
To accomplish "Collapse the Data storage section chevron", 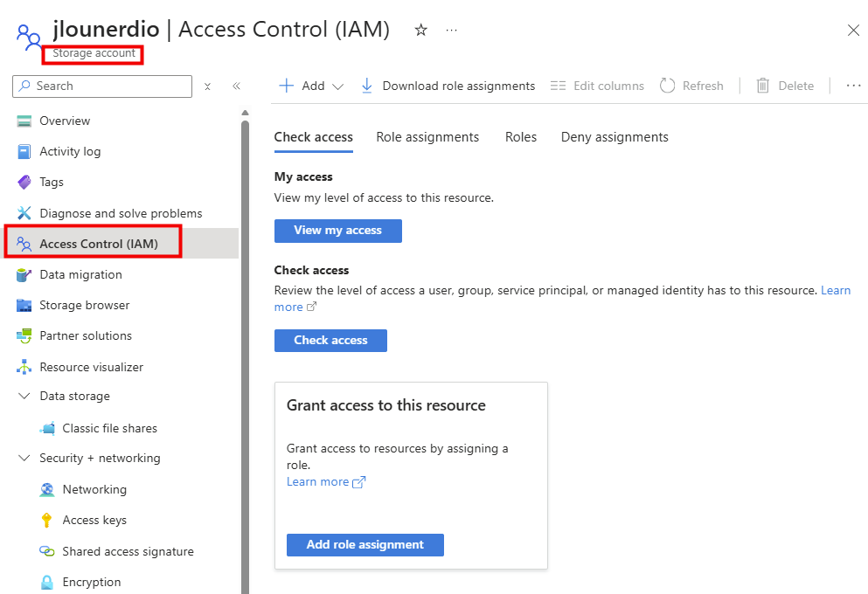I will pos(24,396).
